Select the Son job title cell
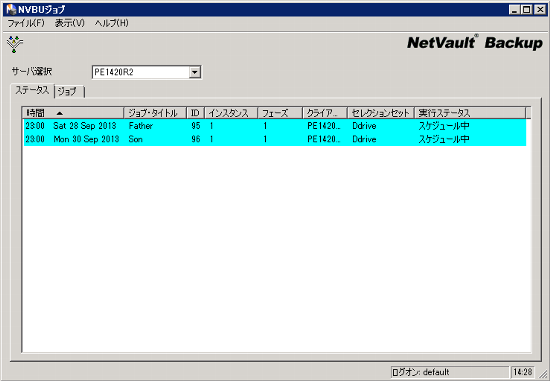This screenshot has width=550, height=381. coord(135,139)
